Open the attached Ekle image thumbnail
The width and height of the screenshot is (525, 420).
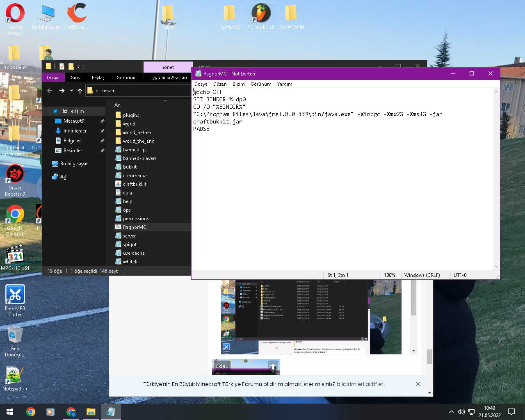[x=246, y=367]
